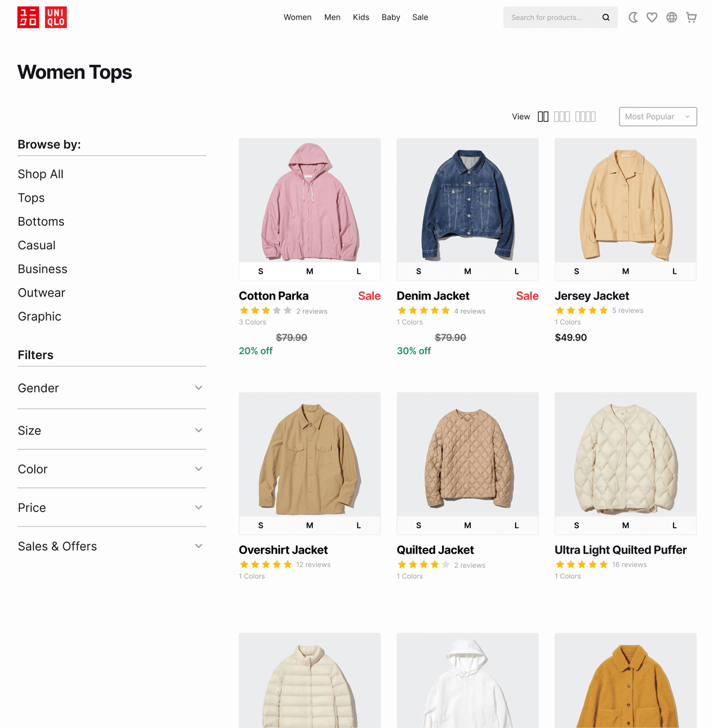Open the white hooded jacket image
The width and height of the screenshot is (712, 728).
pyautogui.click(x=467, y=680)
